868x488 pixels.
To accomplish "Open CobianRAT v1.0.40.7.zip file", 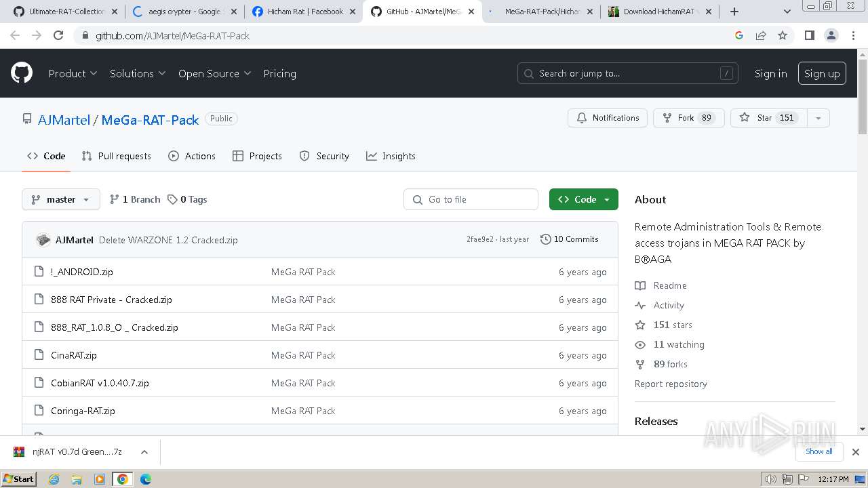I will coord(100,383).
